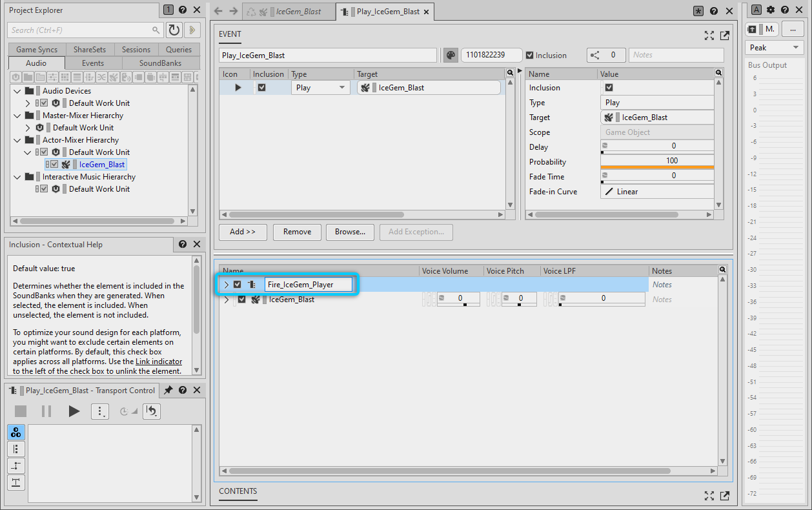This screenshot has height=510, width=812.
Task: Open the Peak meter type dropdown
Action: (774, 48)
